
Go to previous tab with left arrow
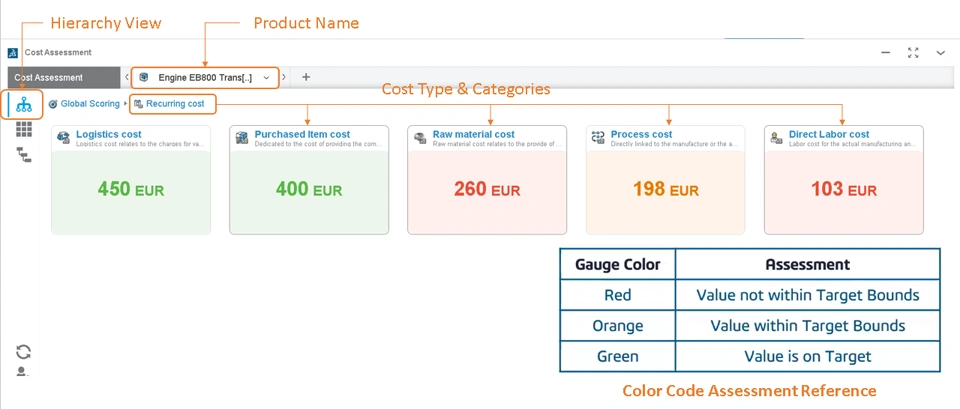coord(126,78)
